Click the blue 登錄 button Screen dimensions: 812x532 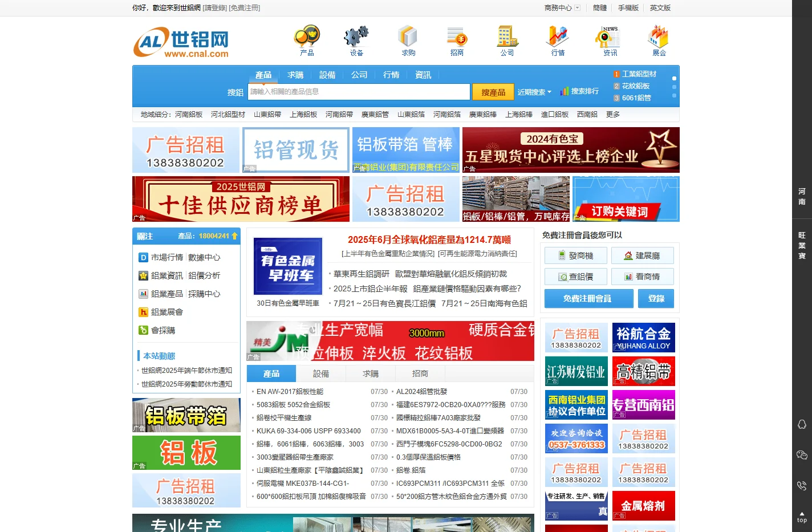click(x=656, y=299)
